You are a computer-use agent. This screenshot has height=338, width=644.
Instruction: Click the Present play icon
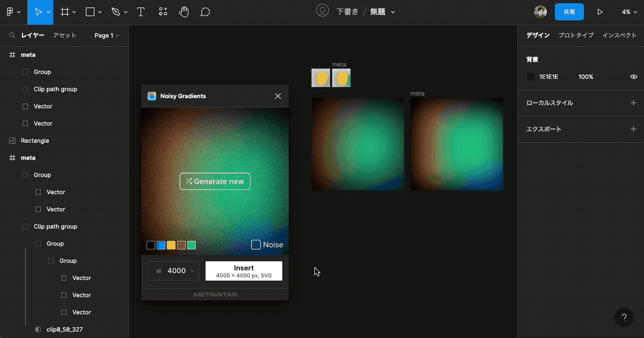[x=600, y=12]
